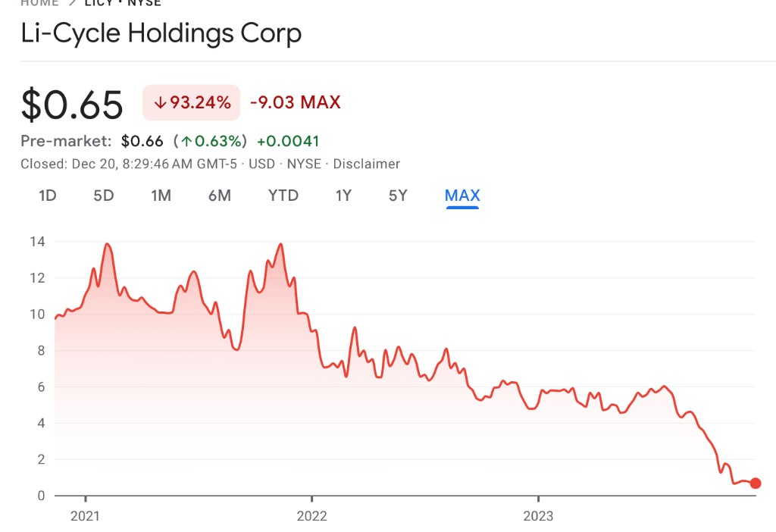Click the $0.65 current price
776x532 pixels.
[x=72, y=105]
